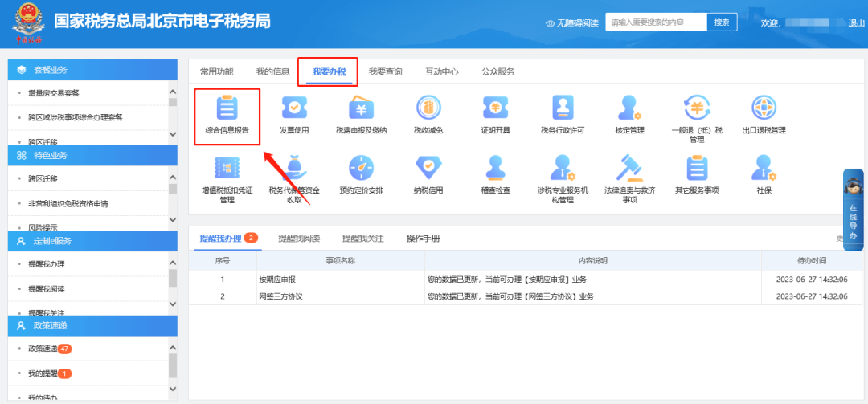Image resolution: width=868 pixels, height=404 pixels.
Task: Open the 操作手册 tab
Action: click(x=423, y=239)
